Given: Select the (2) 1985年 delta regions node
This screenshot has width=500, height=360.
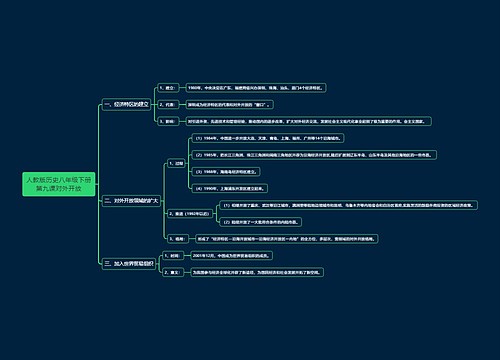Looking at the screenshot, I should click(314, 155).
